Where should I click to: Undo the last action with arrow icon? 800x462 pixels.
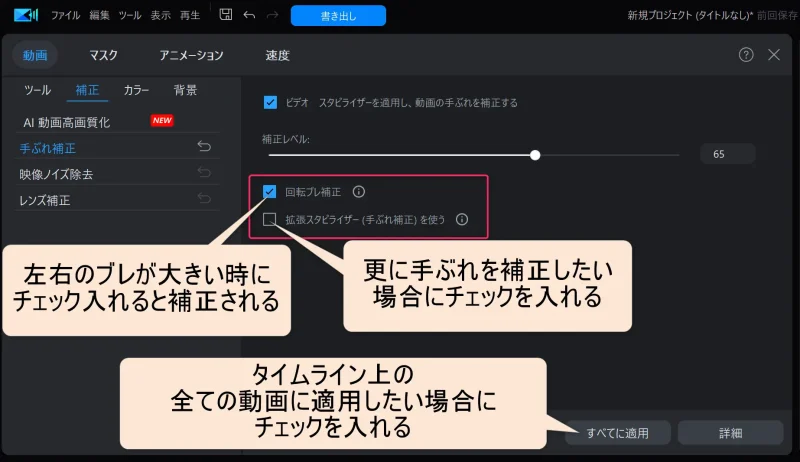pos(249,15)
